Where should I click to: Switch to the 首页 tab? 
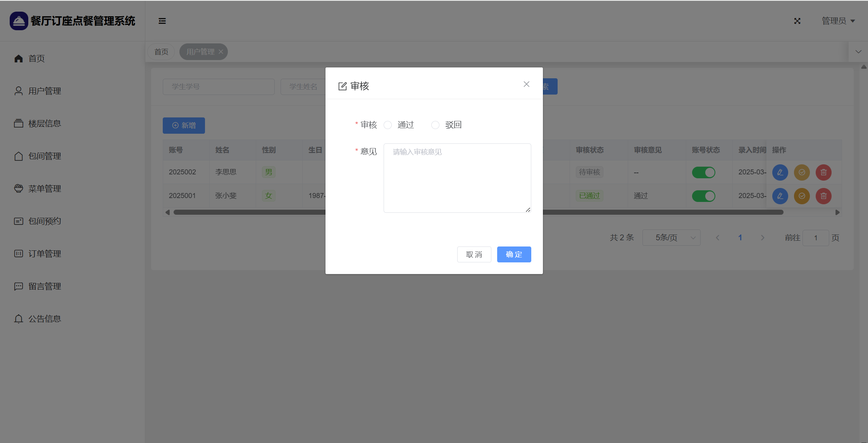click(161, 52)
